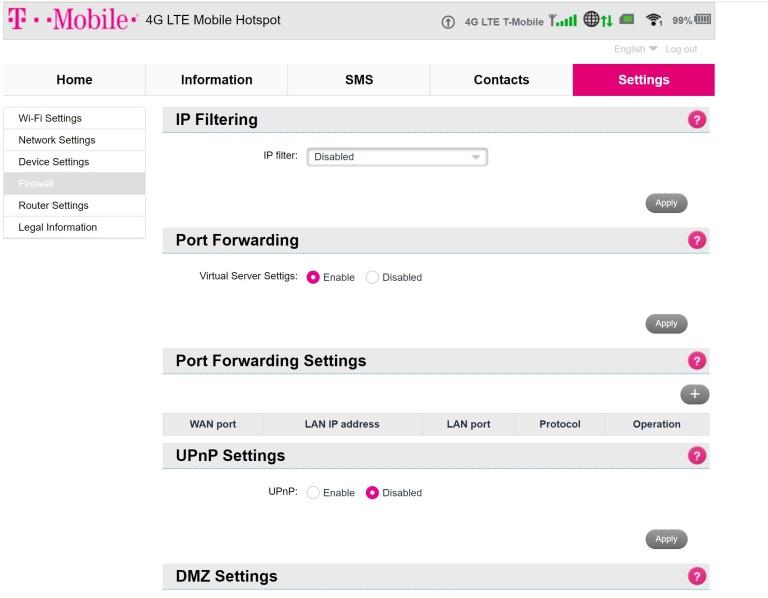Viewport: 768px width, 598px height.
Task: Click the Log out link
Action: (x=681, y=49)
